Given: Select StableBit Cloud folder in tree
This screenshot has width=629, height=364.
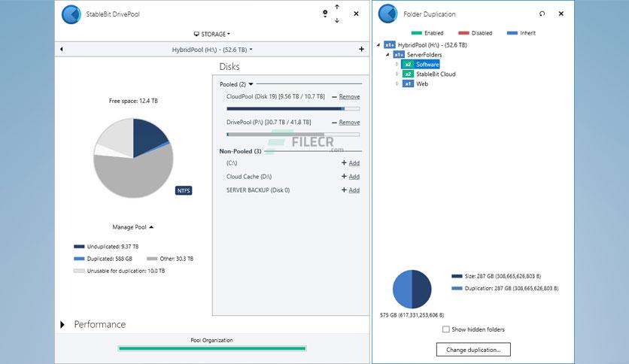Looking at the screenshot, I should pyautogui.click(x=436, y=74).
